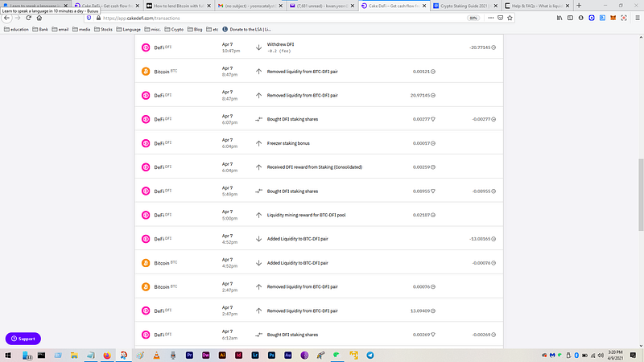
Task: Click the DeFi coin icon in Withdrew DFI row
Action: click(x=146, y=47)
